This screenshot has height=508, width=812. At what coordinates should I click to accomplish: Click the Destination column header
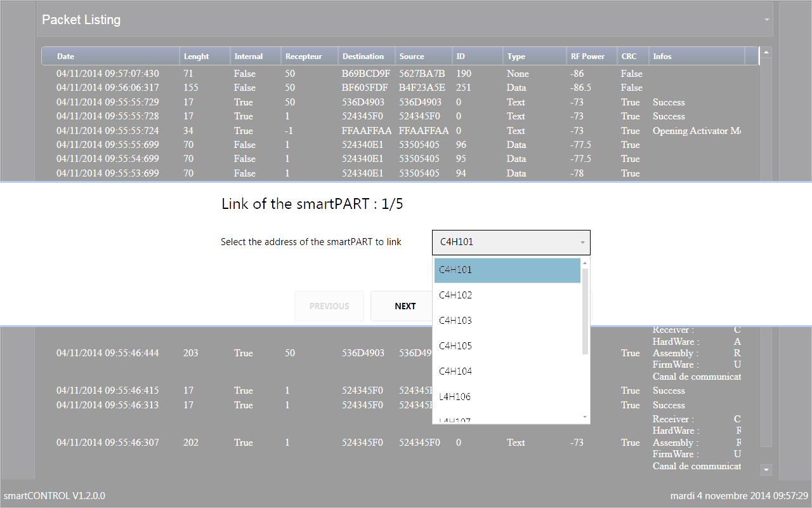click(x=367, y=57)
